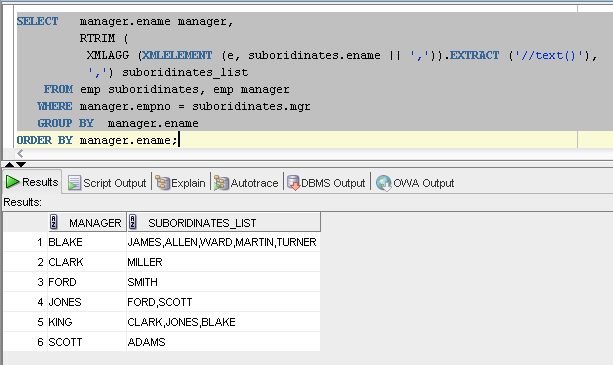Select the BLAKE manager cell
Viewport: 613px width, 365px height.
[x=87, y=242]
